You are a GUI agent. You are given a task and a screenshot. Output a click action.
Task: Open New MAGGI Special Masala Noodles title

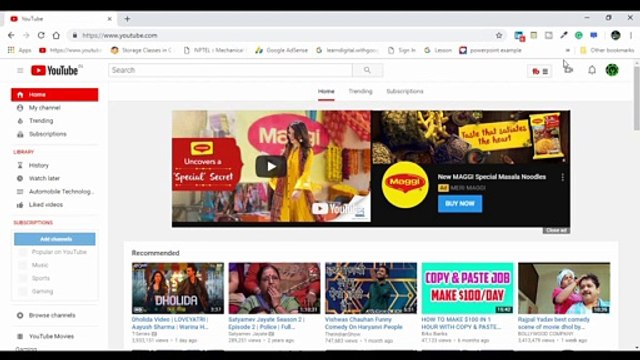coord(492,177)
